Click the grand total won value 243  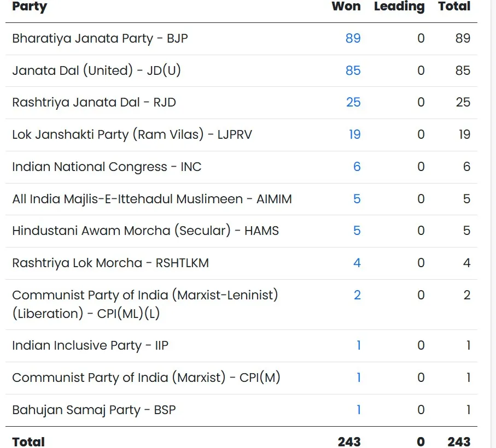[349, 441]
